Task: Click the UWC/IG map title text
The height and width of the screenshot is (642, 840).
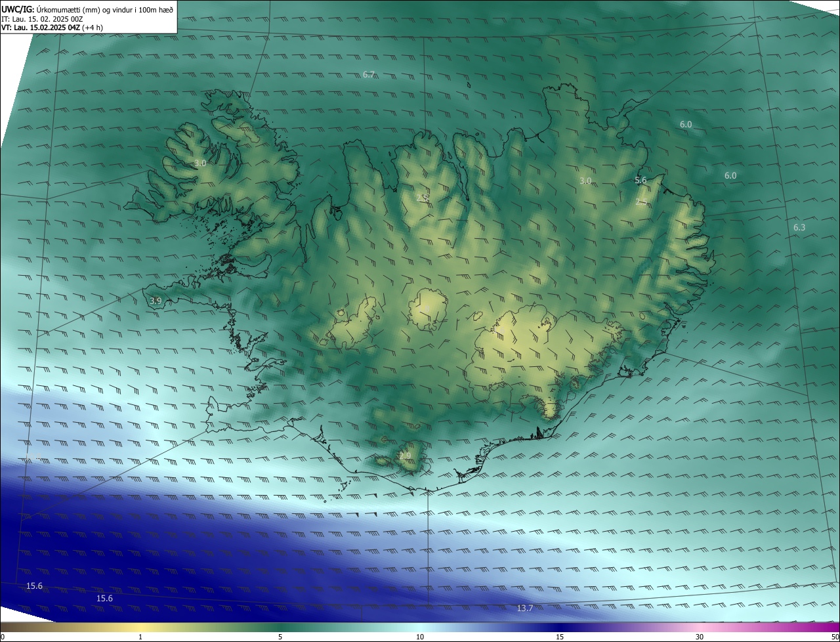Action: tap(87, 9)
